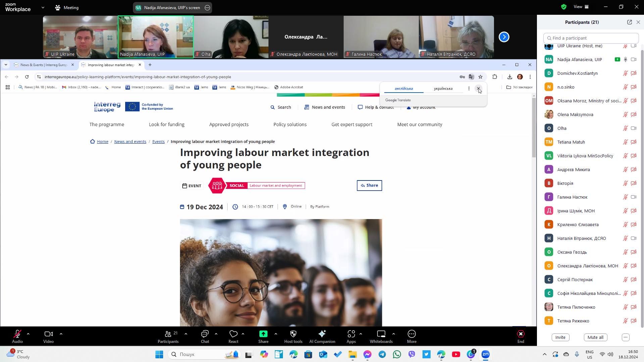Image resolution: width=644 pixels, height=362 pixels.
Task: Open the View layout dropdown
Action: [581, 7]
